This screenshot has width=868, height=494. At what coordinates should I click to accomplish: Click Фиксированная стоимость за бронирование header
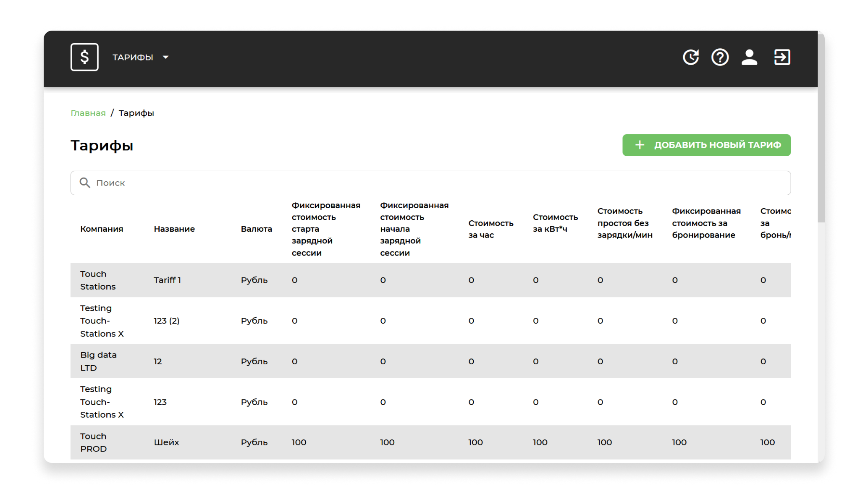point(706,223)
